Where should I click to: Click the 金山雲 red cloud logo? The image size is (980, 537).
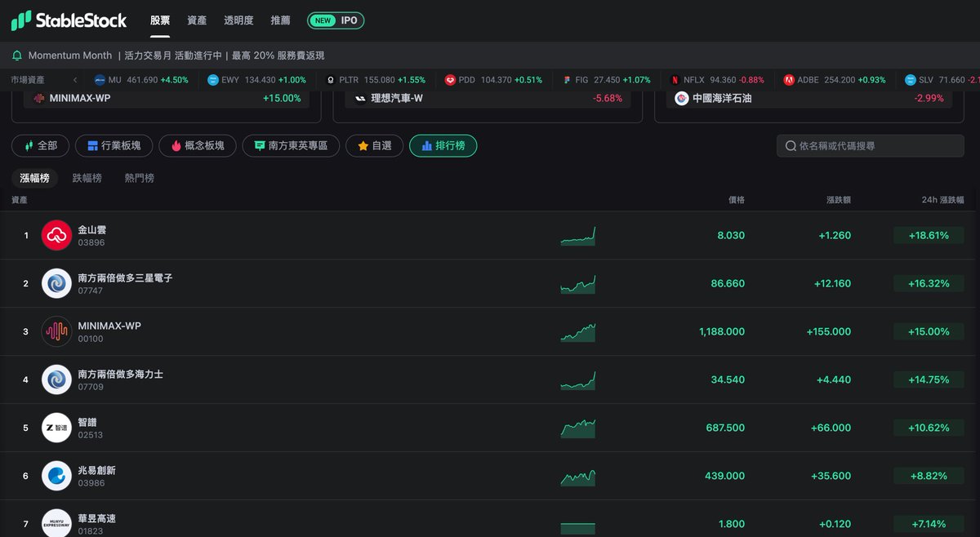click(x=56, y=235)
